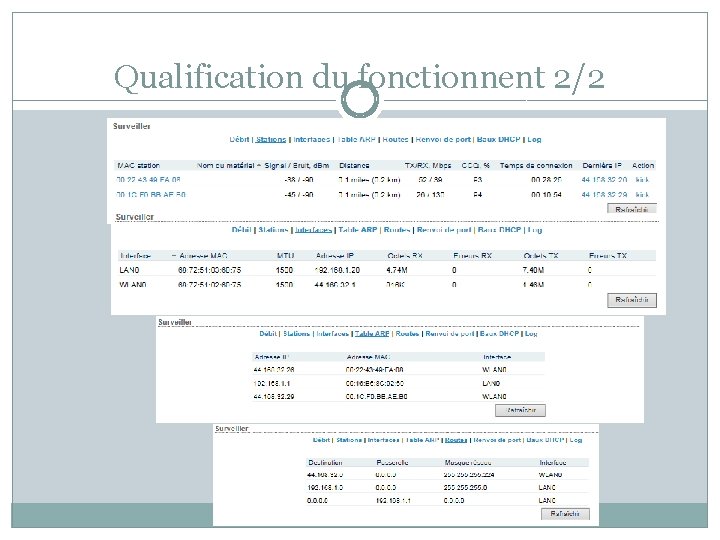Open Baux DHCP link in the interfaces panel
720x540 pixels.
point(499,230)
